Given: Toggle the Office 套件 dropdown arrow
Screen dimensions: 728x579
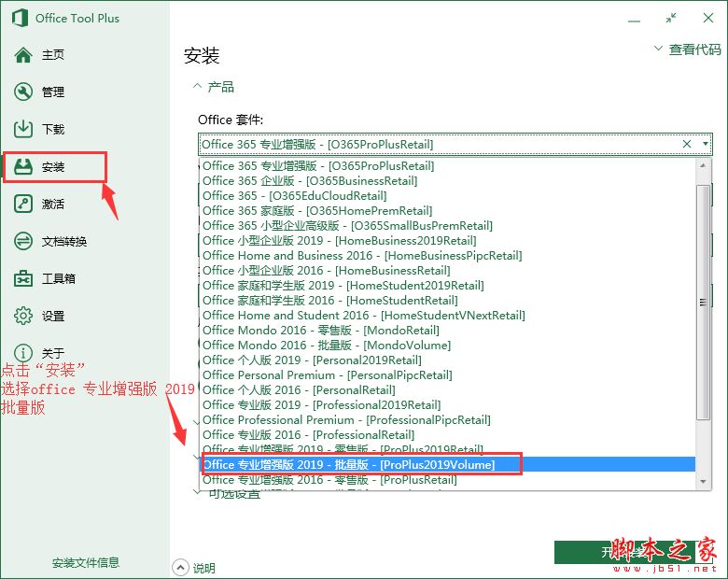Looking at the screenshot, I should coord(705,144).
